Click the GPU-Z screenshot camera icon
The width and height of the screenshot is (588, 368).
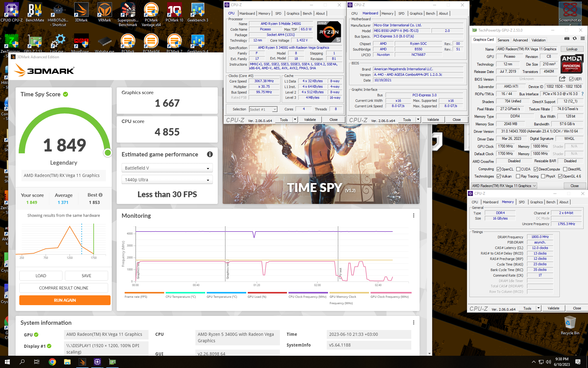(x=567, y=39)
